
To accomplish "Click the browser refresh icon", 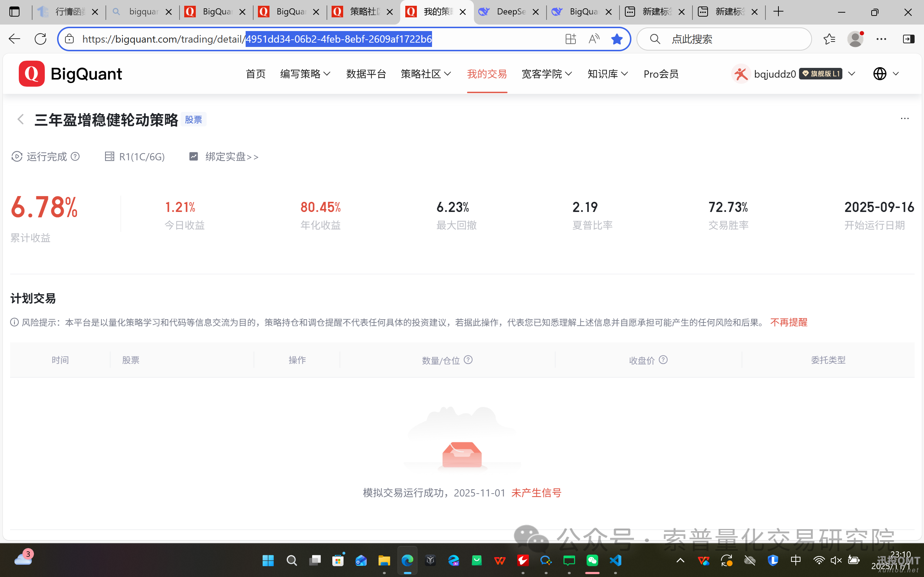I will pos(40,39).
